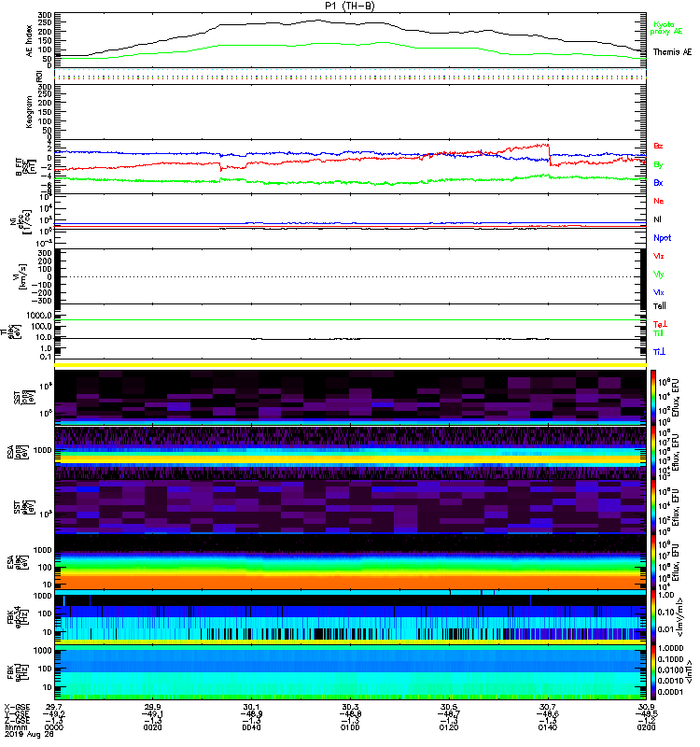Click the X-GSE value 30.5
Screen dimensions: 700x747
point(449,707)
